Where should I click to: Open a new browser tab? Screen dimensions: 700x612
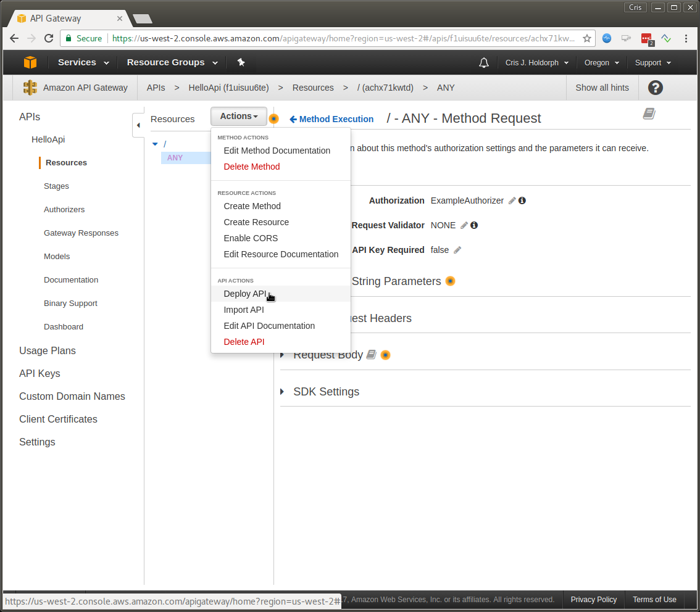pyautogui.click(x=143, y=19)
